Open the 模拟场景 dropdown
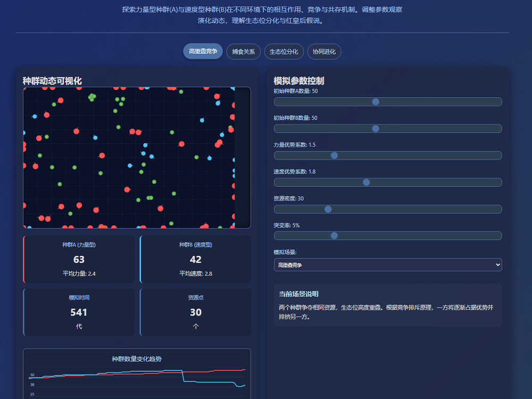This screenshot has width=532, height=399. pos(387,264)
